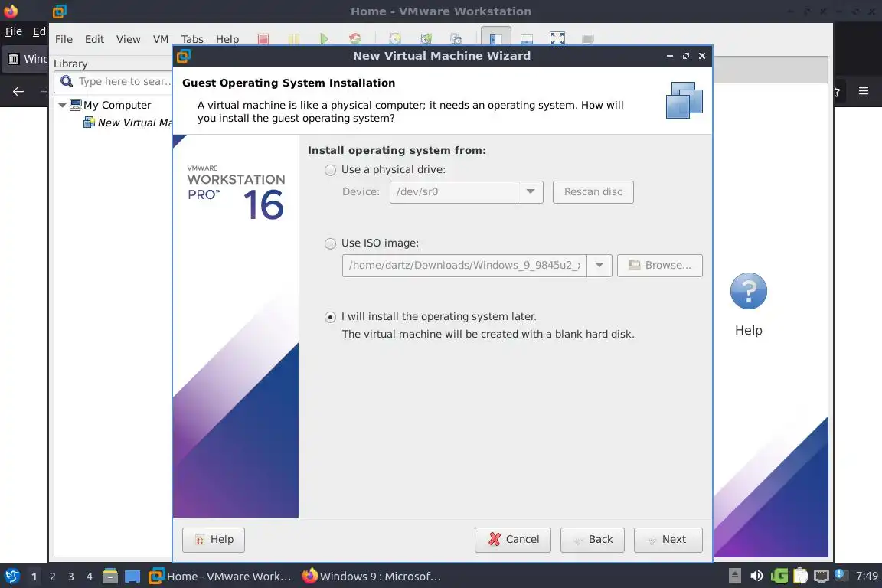This screenshot has height=588, width=882.
Task: Click the thumbnail bar toolbar icon
Action: tap(527, 39)
